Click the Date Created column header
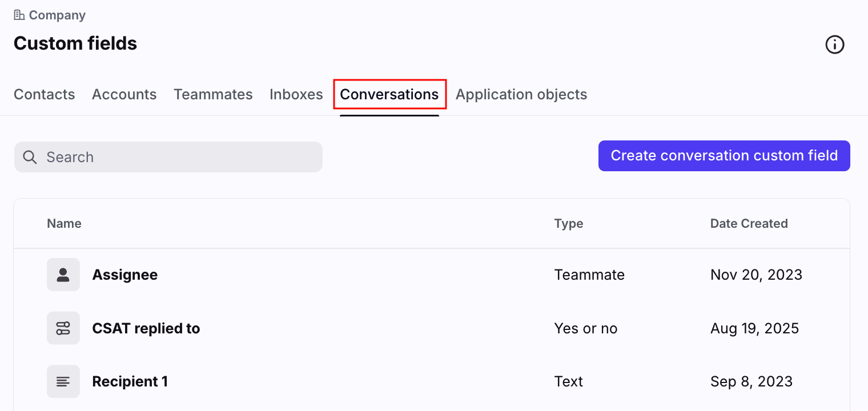 pos(749,224)
